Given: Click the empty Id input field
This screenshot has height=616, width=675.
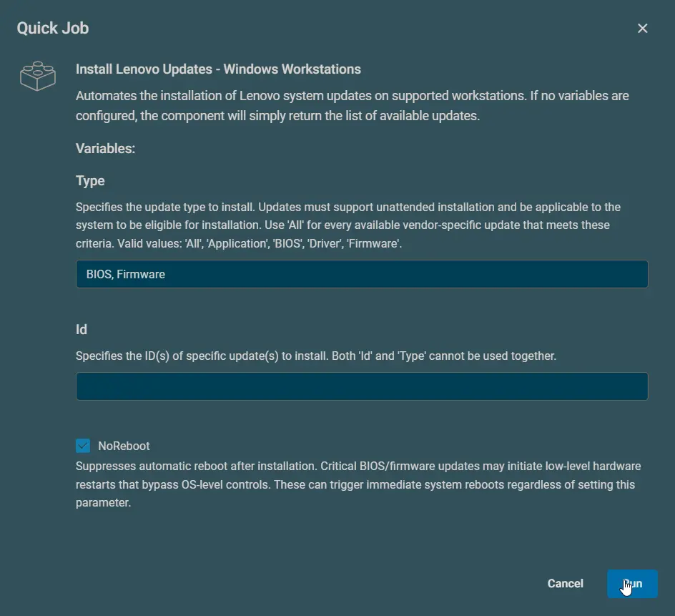Looking at the screenshot, I should click(x=362, y=386).
